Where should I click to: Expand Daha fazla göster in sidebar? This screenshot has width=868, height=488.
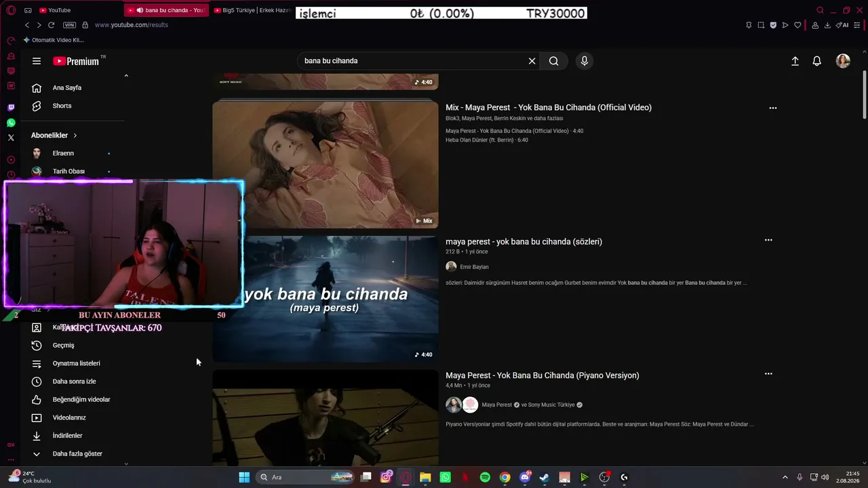(x=73, y=453)
